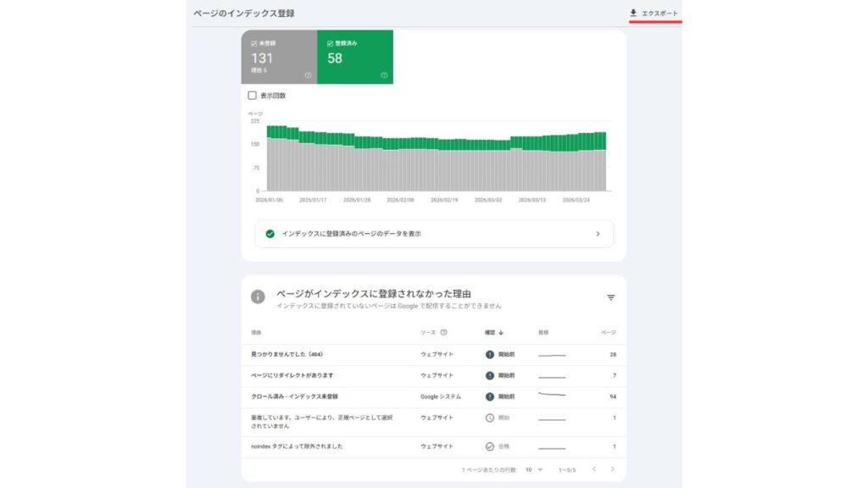This screenshot has width=868, height=488.
Task: Open the クロール済み - インデックス未登録 row
Action: pos(288,396)
